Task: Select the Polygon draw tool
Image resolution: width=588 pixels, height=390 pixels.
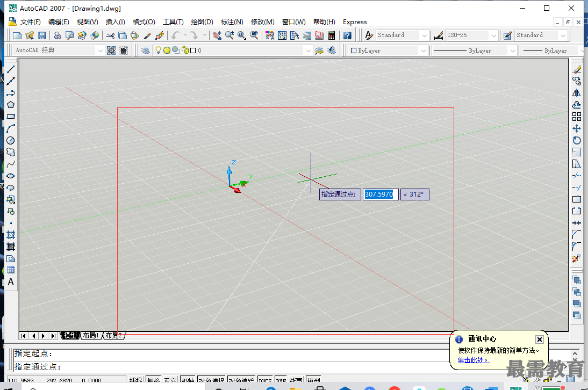Action: coord(11,105)
